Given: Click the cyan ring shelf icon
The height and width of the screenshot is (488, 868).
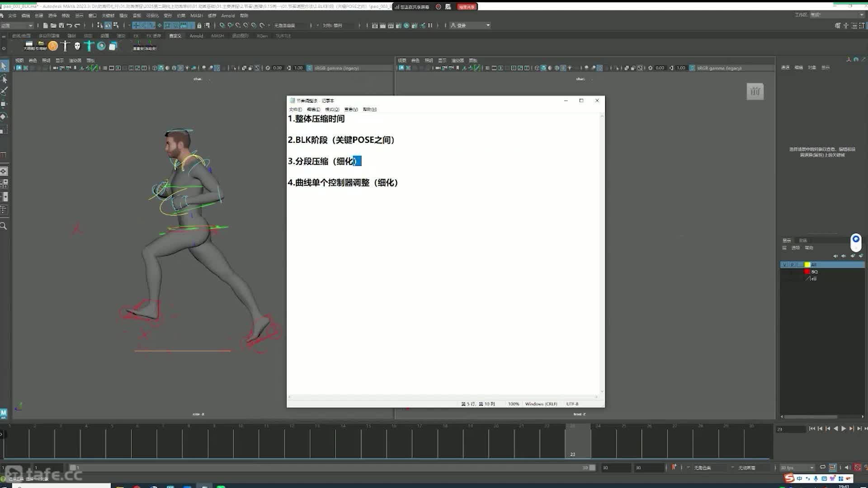Looking at the screenshot, I should pyautogui.click(x=101, y=46).
